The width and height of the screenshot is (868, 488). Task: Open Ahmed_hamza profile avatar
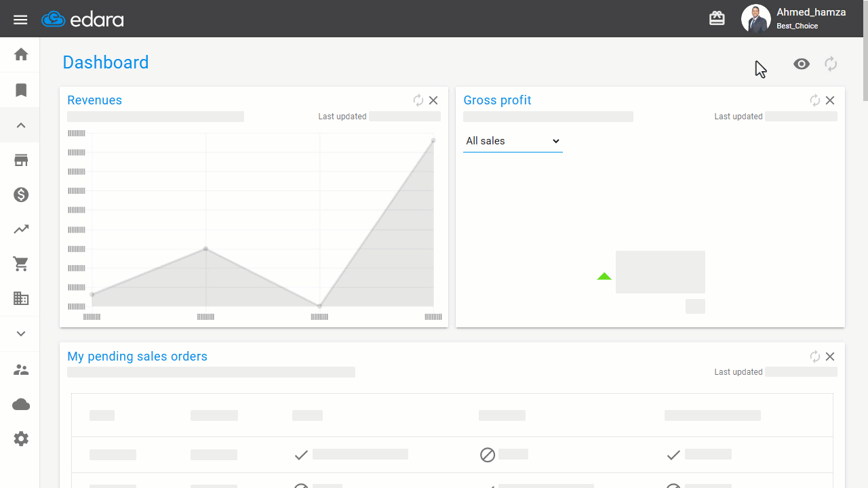point(755,19)
